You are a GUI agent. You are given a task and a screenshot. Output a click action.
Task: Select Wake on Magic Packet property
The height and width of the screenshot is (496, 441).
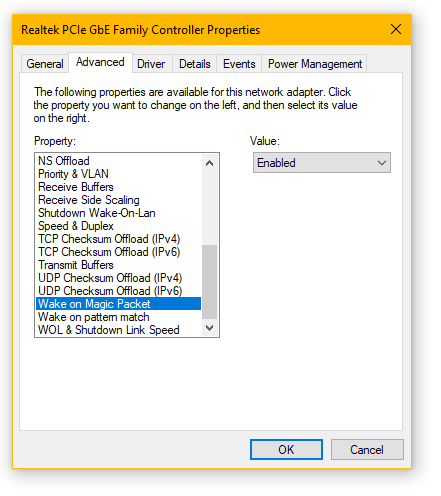119,304
